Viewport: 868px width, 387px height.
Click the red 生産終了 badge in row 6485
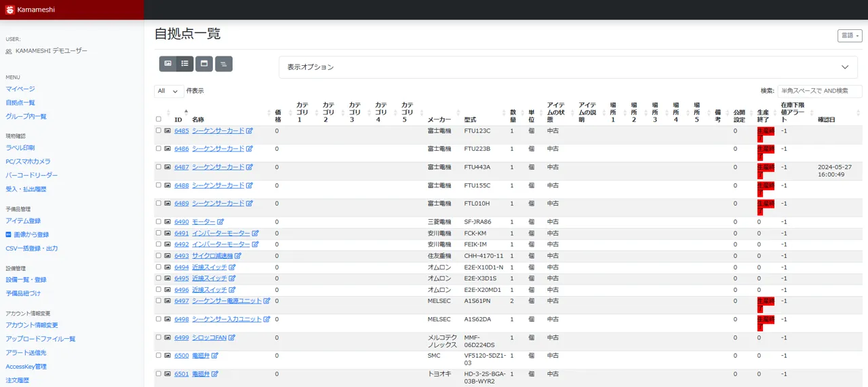click(765, 134)
